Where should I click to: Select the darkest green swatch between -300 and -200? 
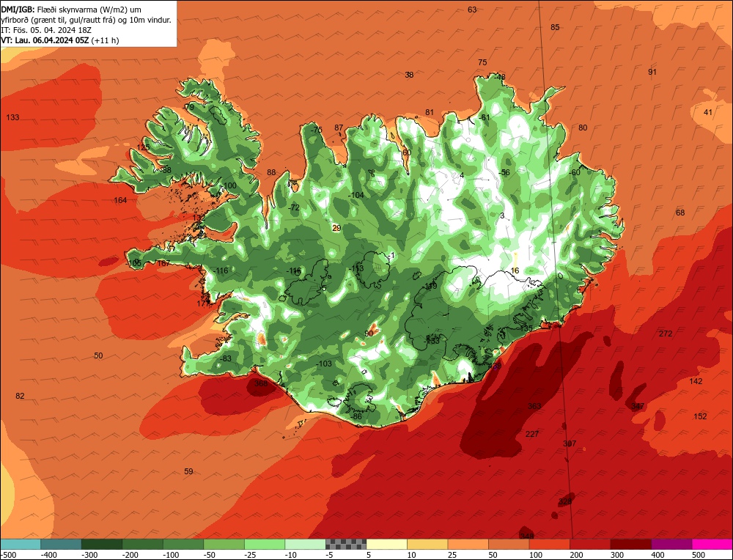(x=102, y=544)
